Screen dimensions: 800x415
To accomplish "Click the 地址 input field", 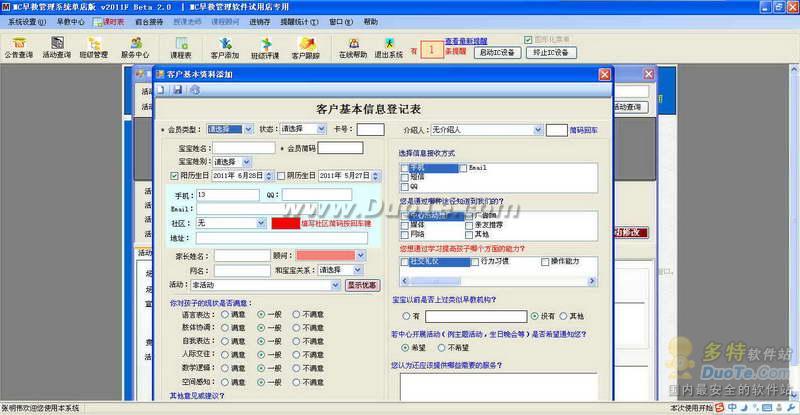I will pos(282,238).
